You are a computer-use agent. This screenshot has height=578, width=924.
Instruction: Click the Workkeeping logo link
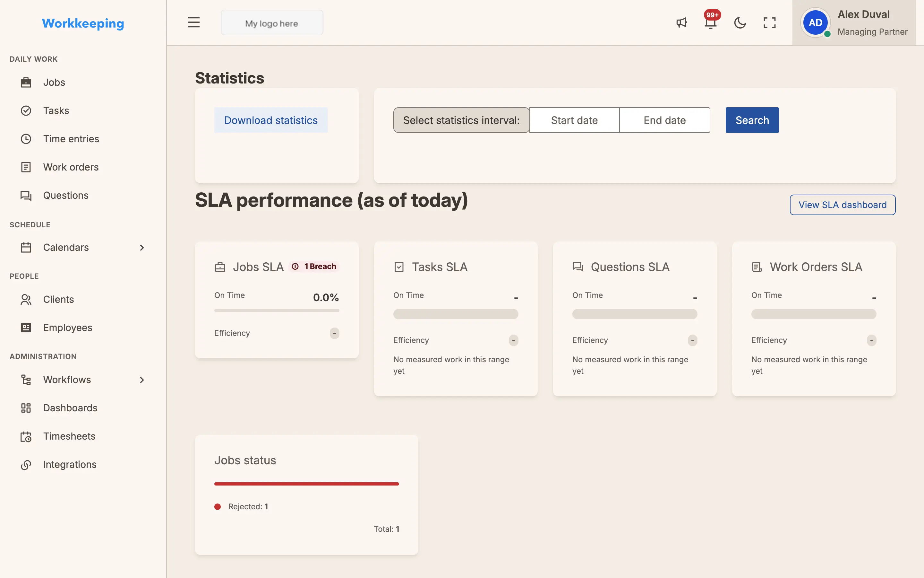(x=83, y=23)
